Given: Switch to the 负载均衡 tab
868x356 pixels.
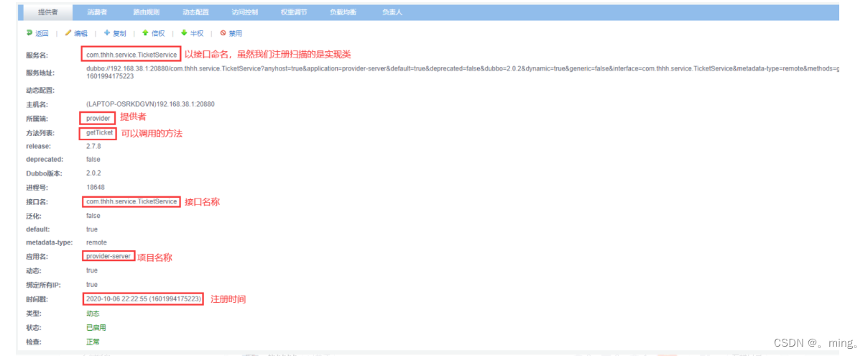Looking at the screenshot, I should (x=343, y=12).
